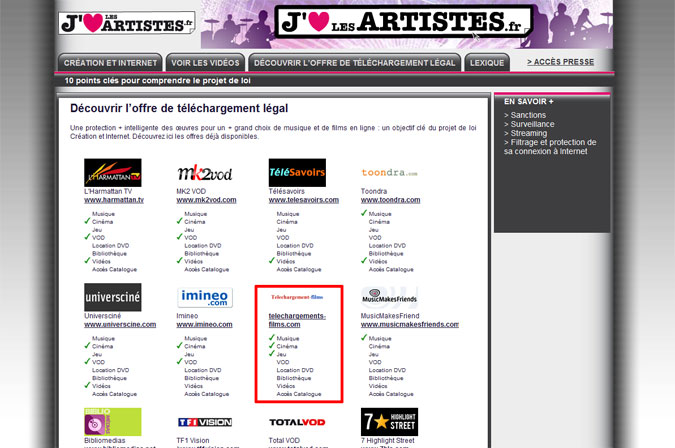Click the 7 Highlight Street name label
This screenshot has height=448, width=675.
coord(387,440)
